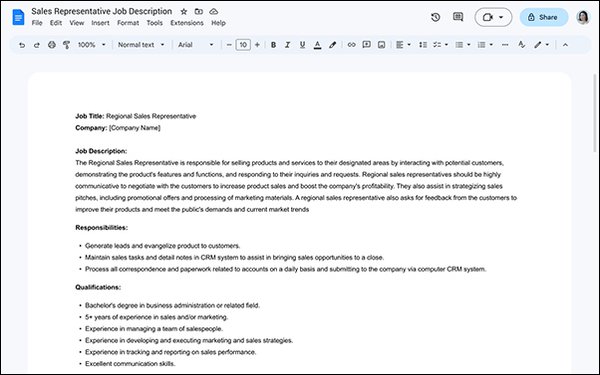Click "Bachelor's degree in business administration" bullet

(x=172, y=305)
